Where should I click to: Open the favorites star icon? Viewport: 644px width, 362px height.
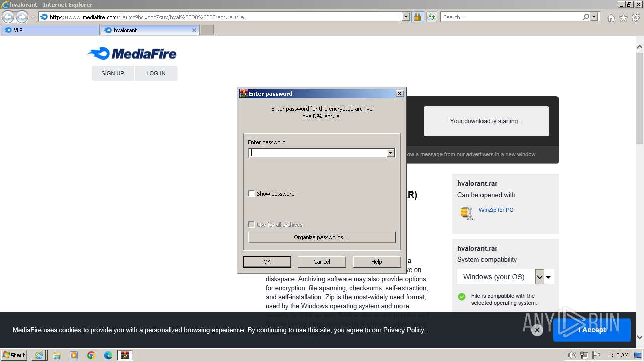click(623, 18)
